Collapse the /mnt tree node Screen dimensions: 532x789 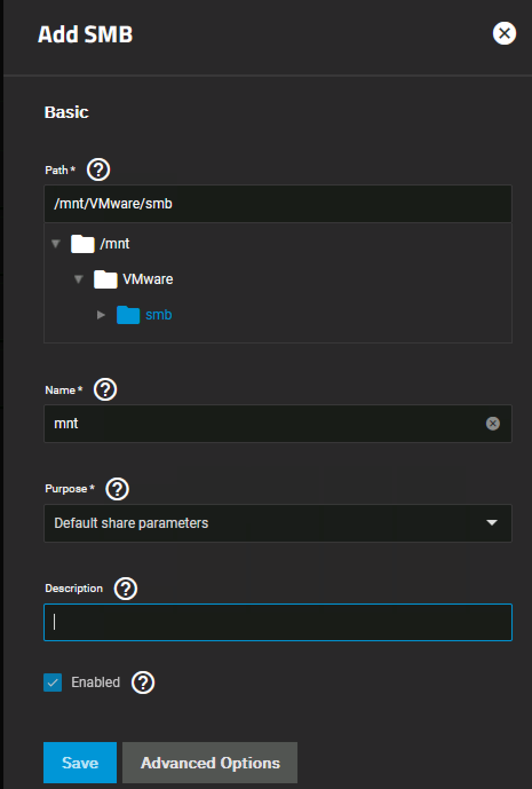(x=56, y=244)
